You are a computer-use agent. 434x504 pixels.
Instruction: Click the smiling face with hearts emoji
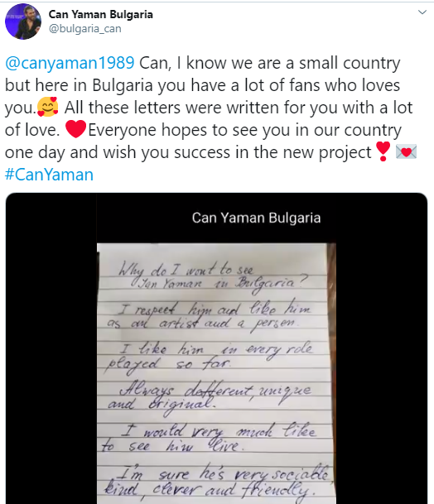coord(47,107)
